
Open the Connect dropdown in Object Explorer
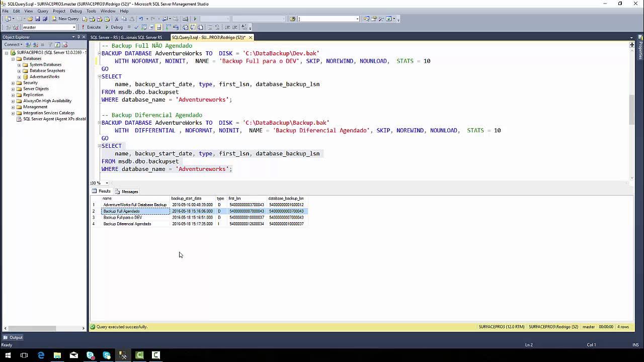point(13,45)
